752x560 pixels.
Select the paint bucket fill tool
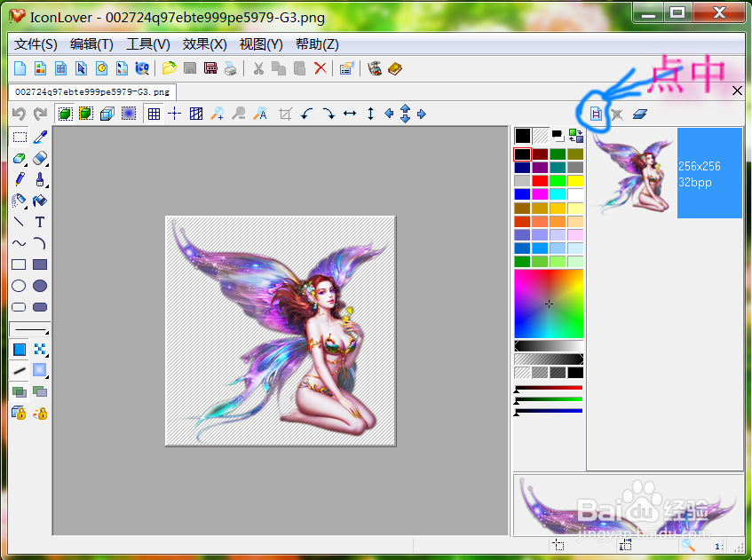[x=40, y=201]
